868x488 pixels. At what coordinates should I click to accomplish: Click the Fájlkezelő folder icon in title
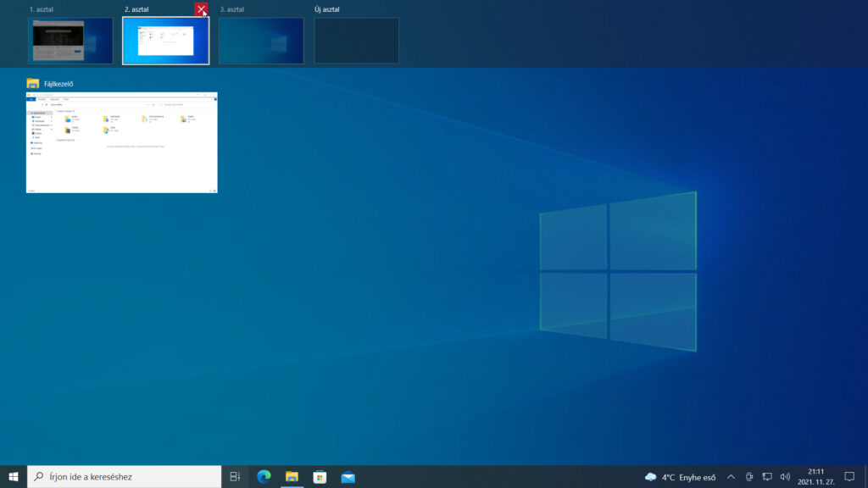pyautogui.click(x=33, y=84)
